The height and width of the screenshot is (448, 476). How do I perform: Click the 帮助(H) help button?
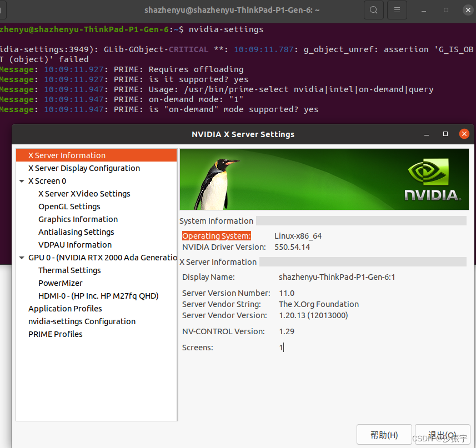point(384,435)
